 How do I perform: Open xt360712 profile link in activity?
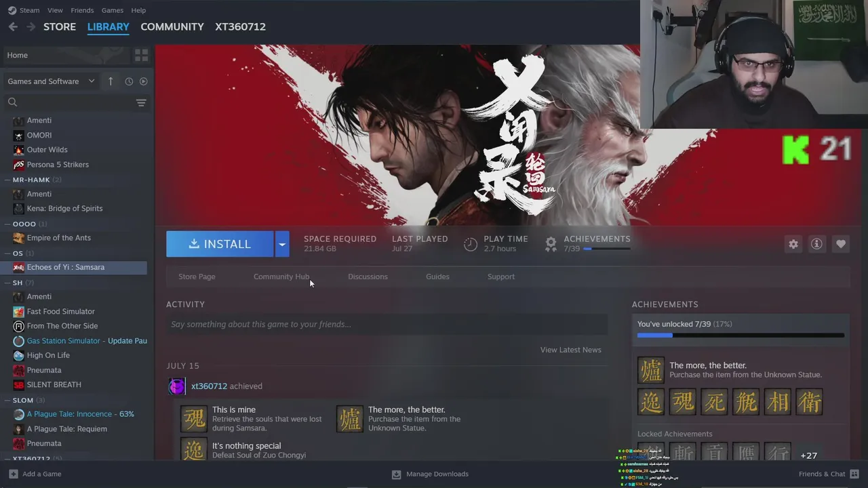[209, 386]
